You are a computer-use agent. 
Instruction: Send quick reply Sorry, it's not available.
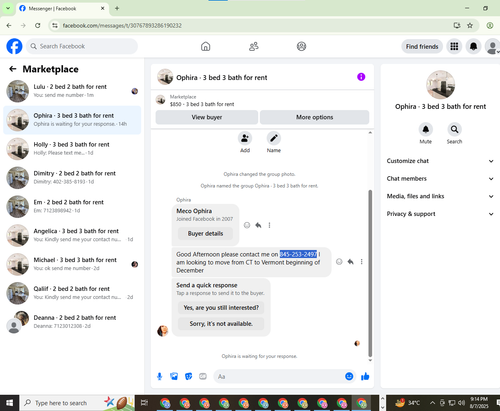(221, 324)
